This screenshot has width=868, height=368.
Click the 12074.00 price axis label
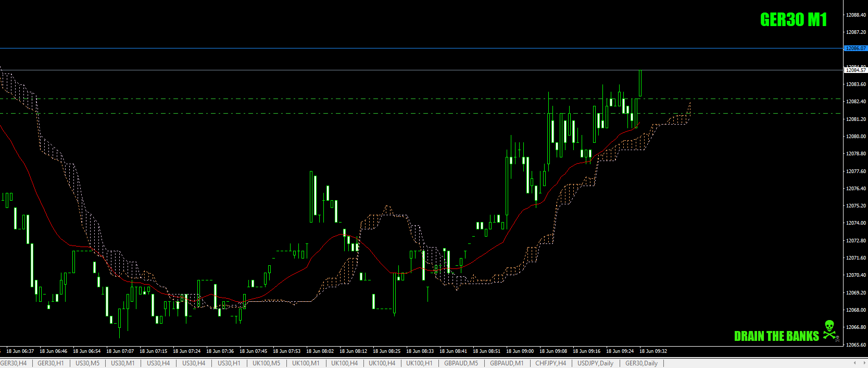856,223
